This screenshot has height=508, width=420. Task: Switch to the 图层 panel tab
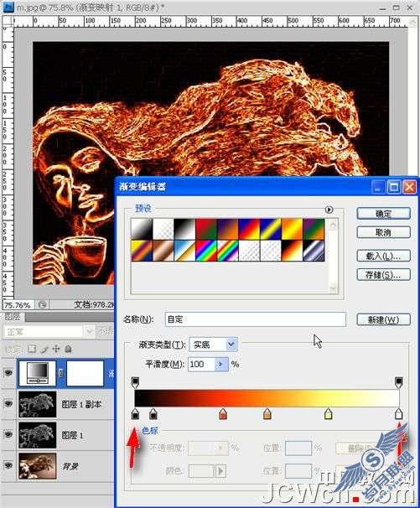[x=13, y=317]
